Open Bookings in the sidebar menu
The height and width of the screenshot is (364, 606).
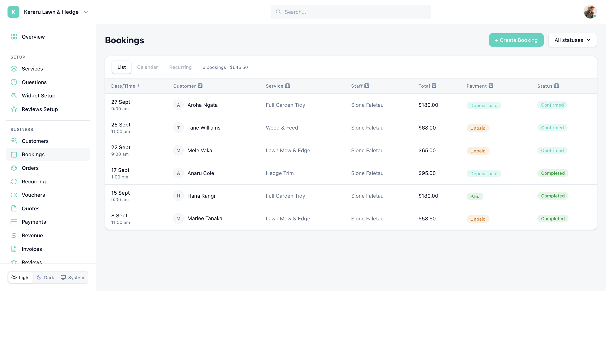[x=48, y=155]
